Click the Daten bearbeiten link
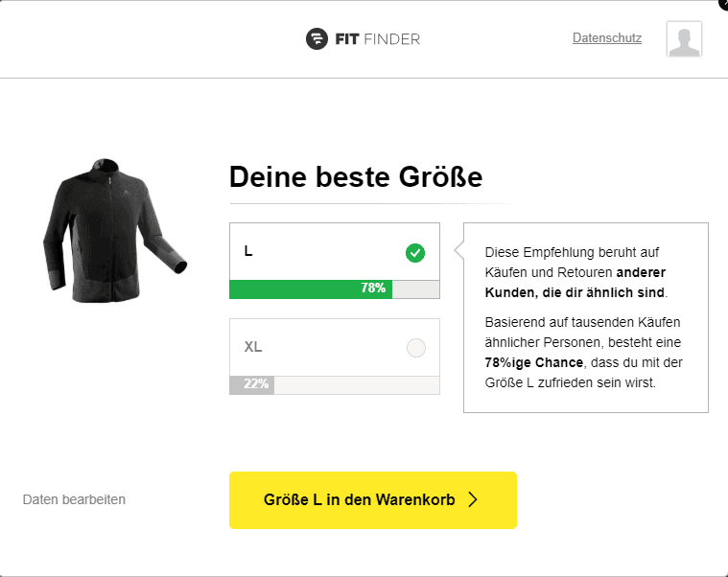The image size is (728, 577). pyautogui.click(x=74, y=499)
